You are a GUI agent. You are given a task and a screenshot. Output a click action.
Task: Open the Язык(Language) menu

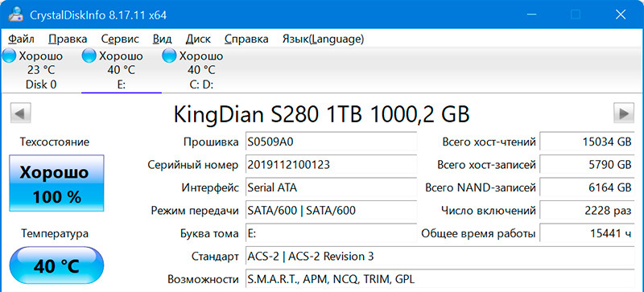pyautogui.click(x=323, y=39)
